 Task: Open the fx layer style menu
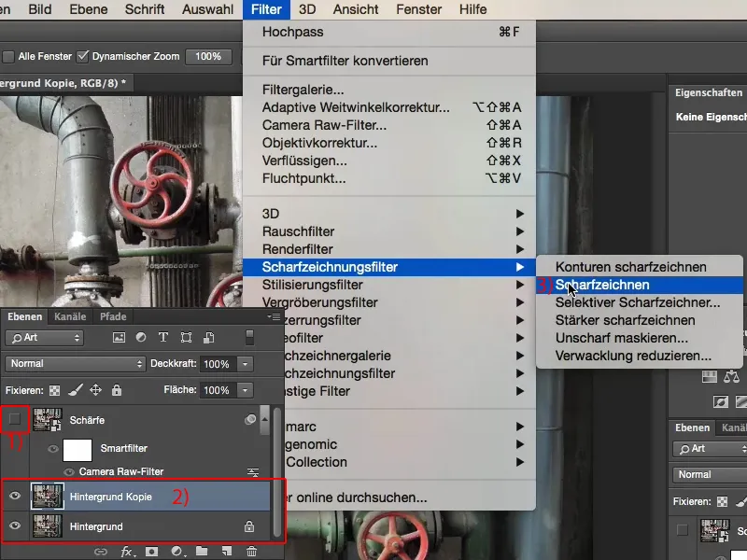point(127,552)
